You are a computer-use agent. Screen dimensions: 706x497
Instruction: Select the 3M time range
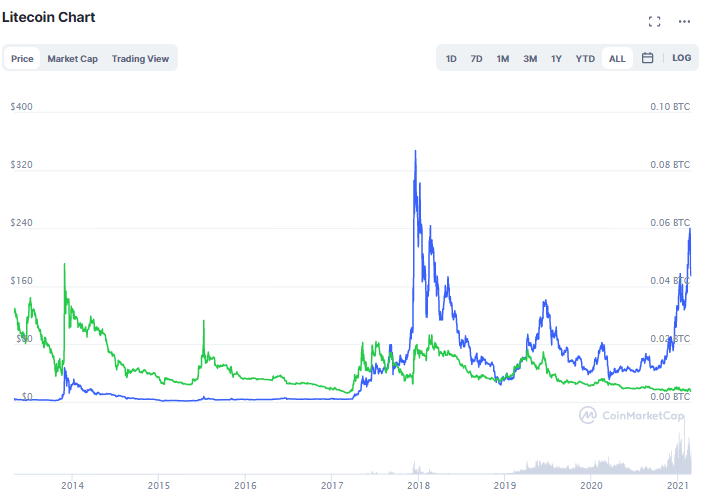530,59
